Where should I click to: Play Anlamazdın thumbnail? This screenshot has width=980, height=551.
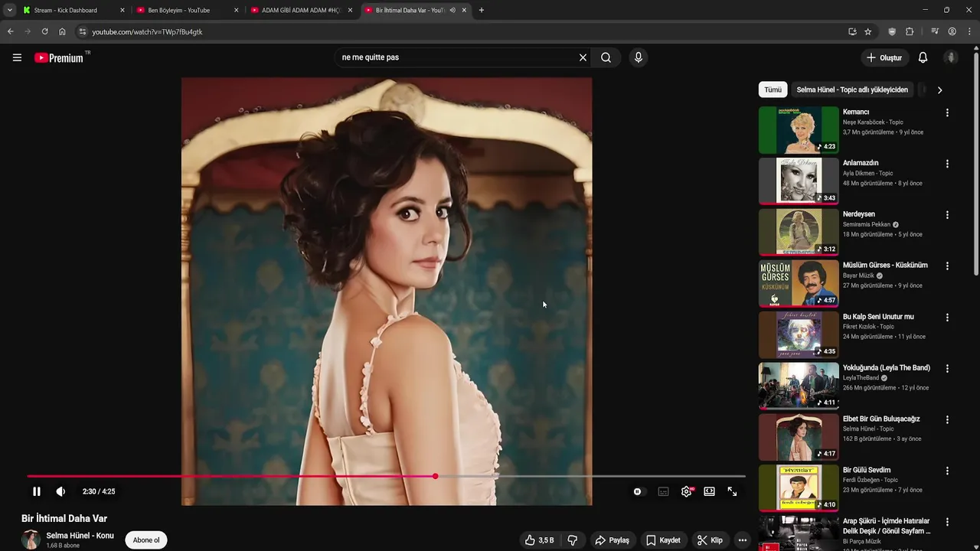click(799, 181)
